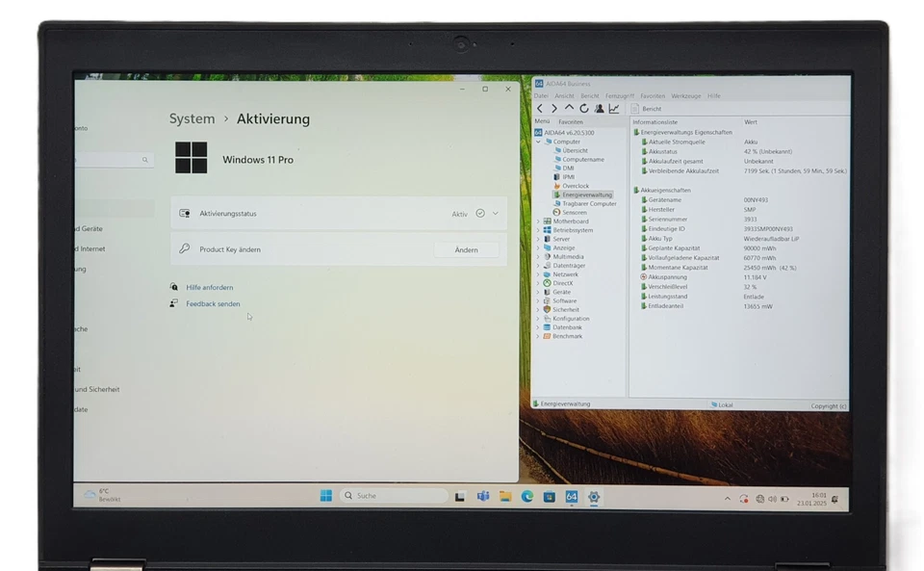This screenshot has height=571, width=924.
Task: Open the Hilfe anfordern link
Action: coord(209,288)
